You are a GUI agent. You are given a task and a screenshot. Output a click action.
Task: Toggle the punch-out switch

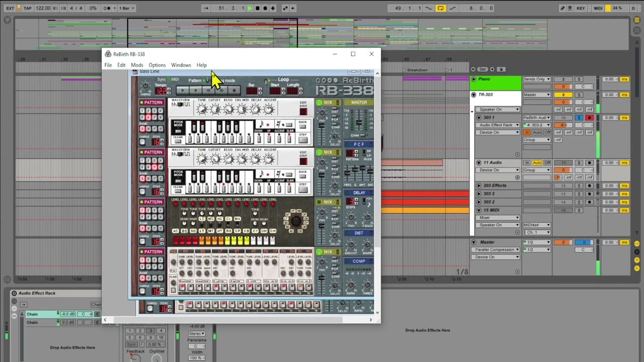coord(452,8)
